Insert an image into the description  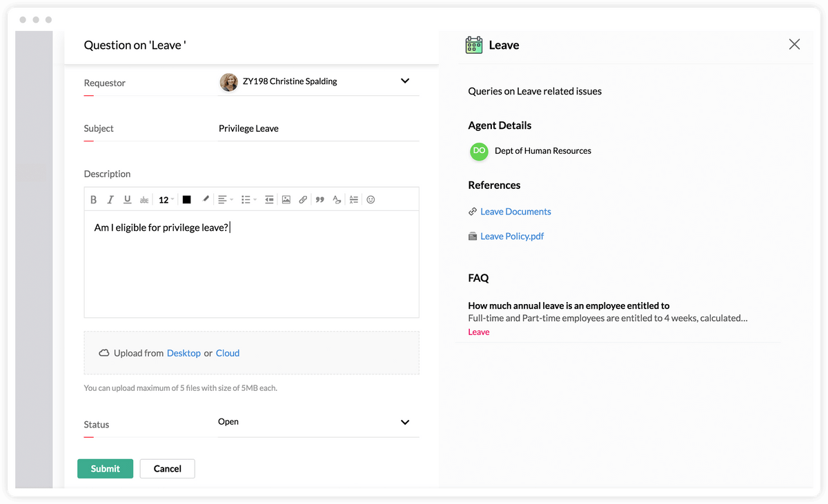(x=286, y=199)
